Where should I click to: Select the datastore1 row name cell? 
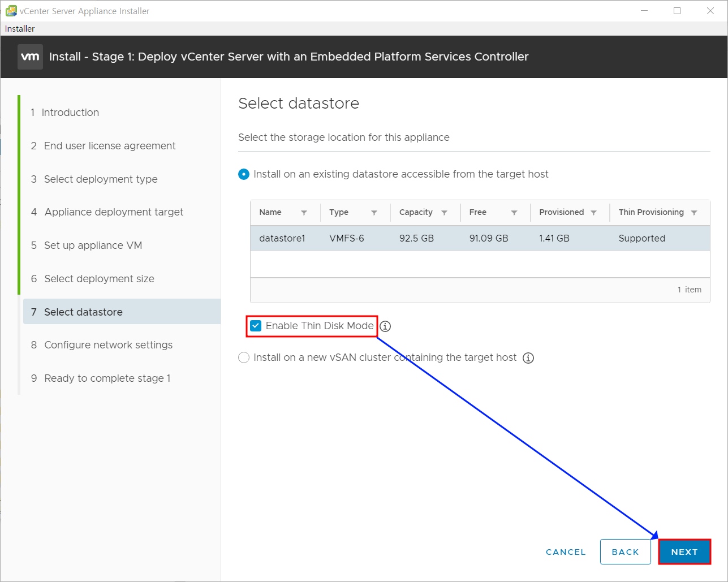click(x=282, y=239)
